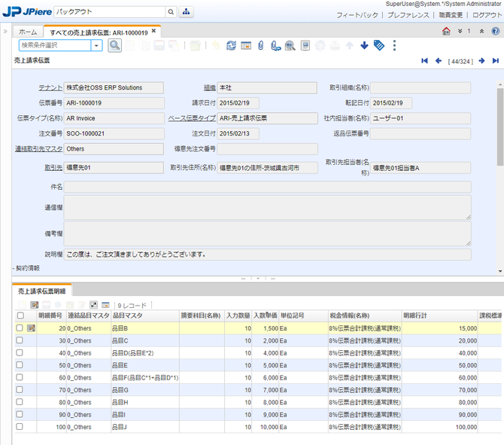504x445 pixels.
Task: Click the splitter collapse arrow between panels
Action: click(258, 279)
